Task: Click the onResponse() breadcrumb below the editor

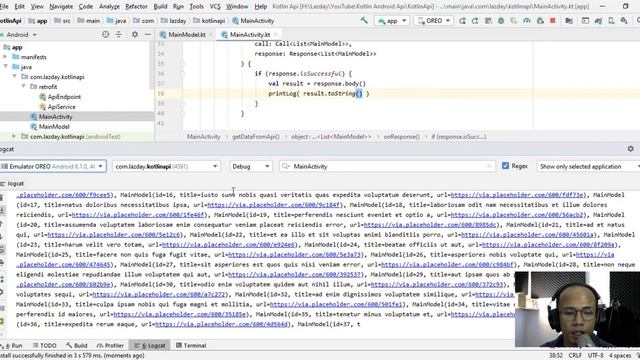Action: [401, 137]
